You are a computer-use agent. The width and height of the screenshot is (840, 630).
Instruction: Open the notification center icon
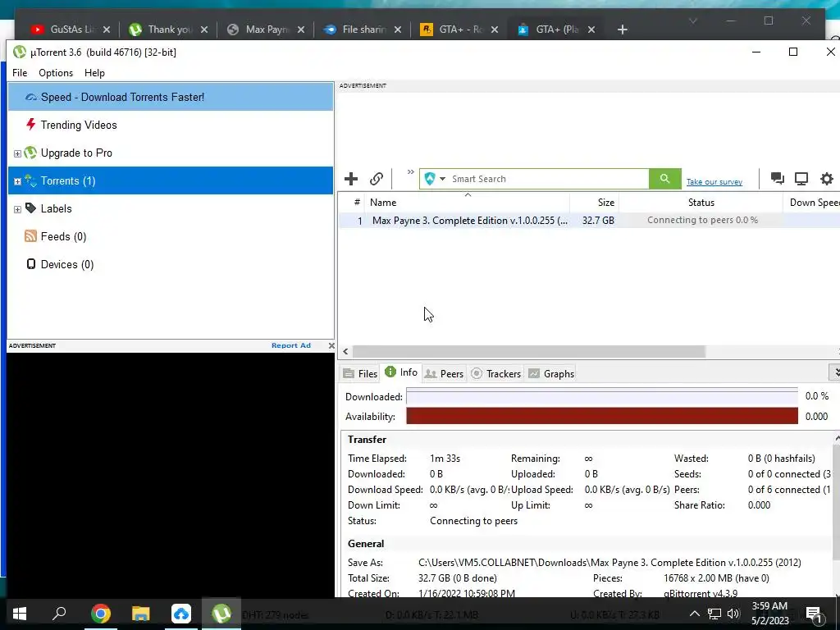click(814, 614)
